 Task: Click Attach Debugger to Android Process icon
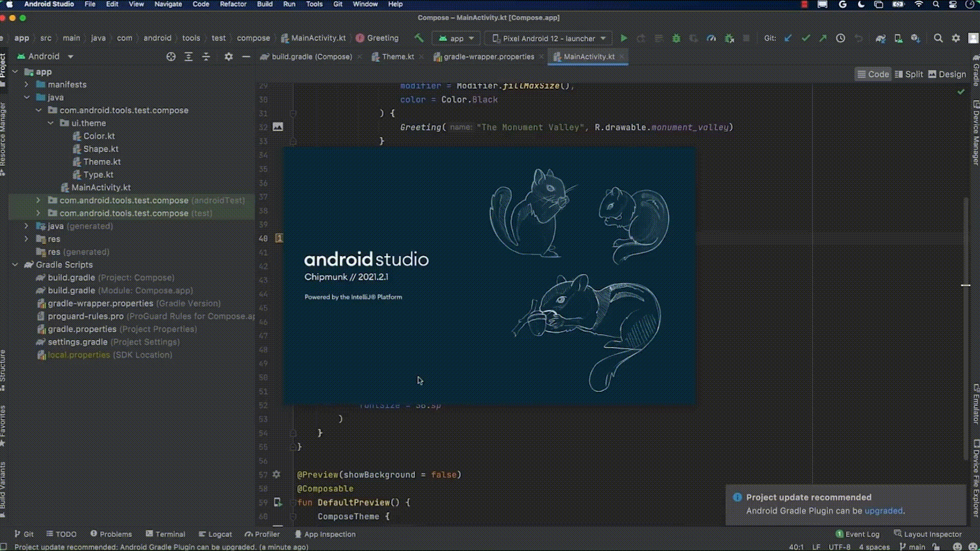(x=729, y=38)
